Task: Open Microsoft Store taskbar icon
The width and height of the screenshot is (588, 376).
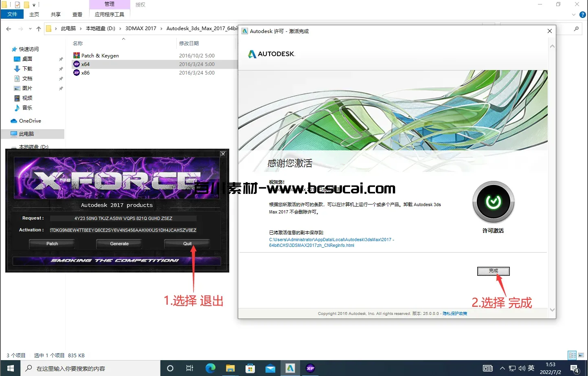Action: (x=250, y=368)
